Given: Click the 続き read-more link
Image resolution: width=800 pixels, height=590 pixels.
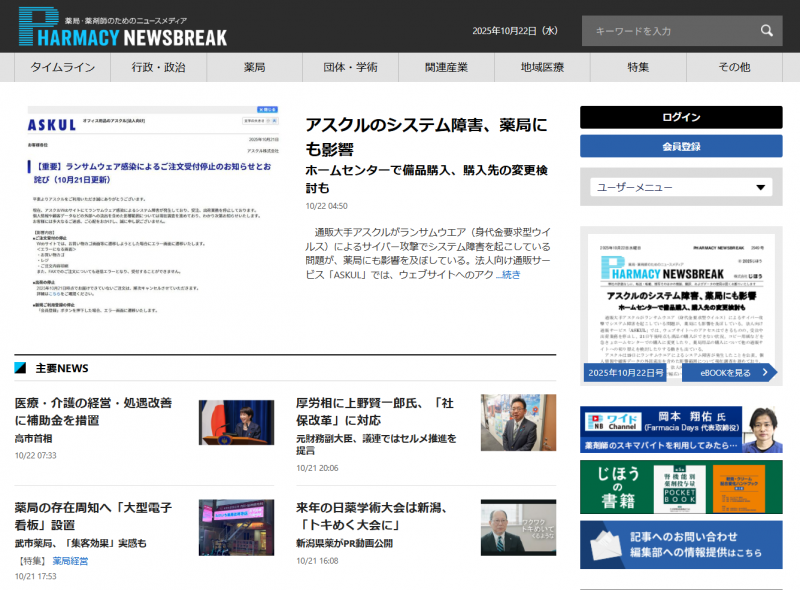Looking at the screenshot, I should pyautogui.click(x=510, y=274).
